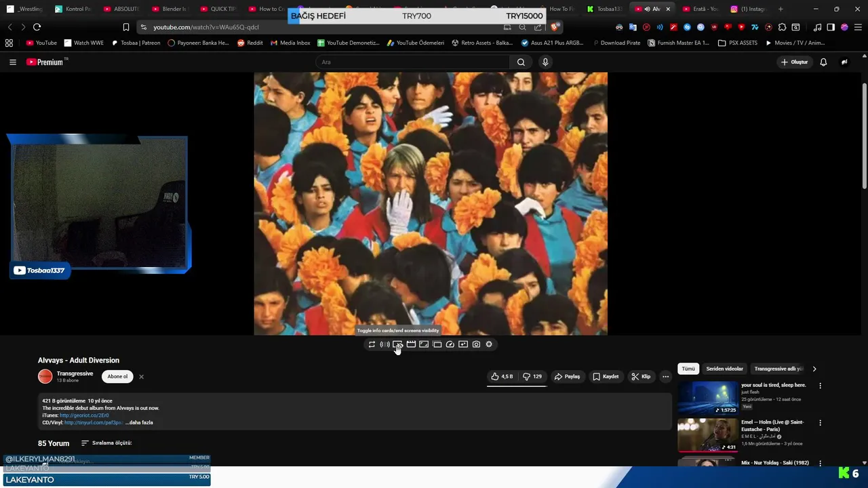Dislike the video, 129
Image resolution: width=868 pixels, height=488 pixels.
532,376
